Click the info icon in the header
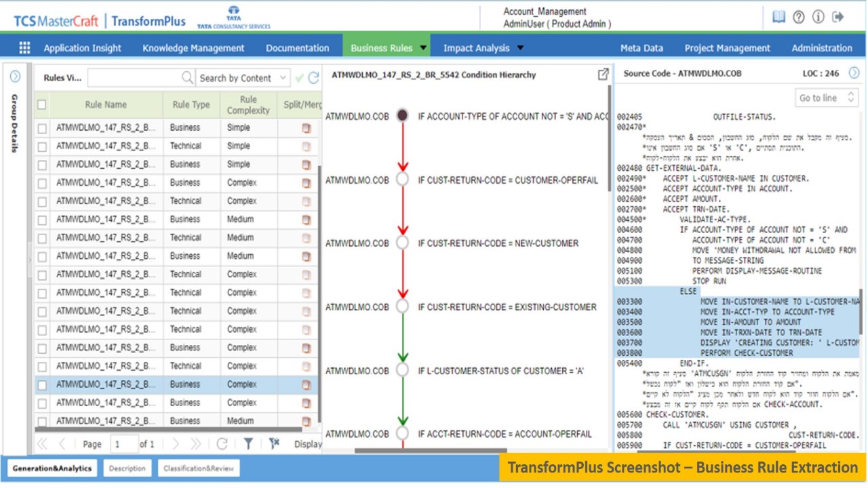 pos(818,17)
